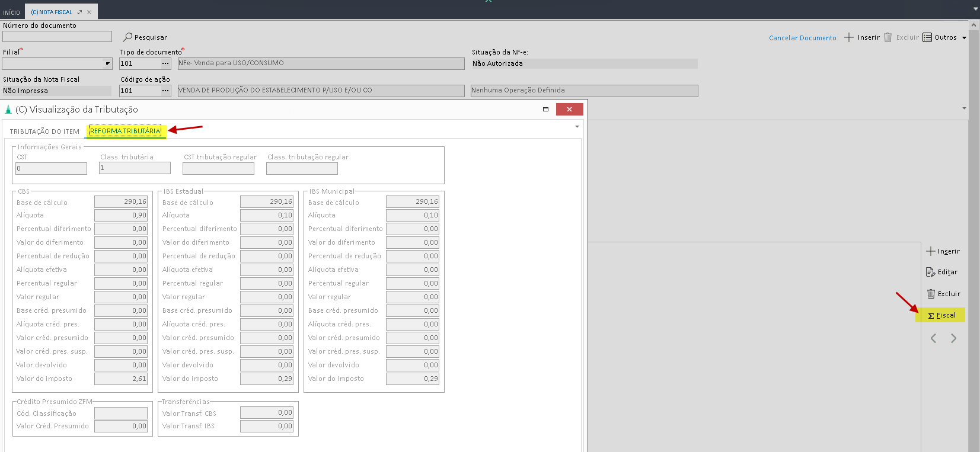Open the tab overflow arrow in tributação dialog
The height and width of the screenshot is (452, 980).
[577, 127]
